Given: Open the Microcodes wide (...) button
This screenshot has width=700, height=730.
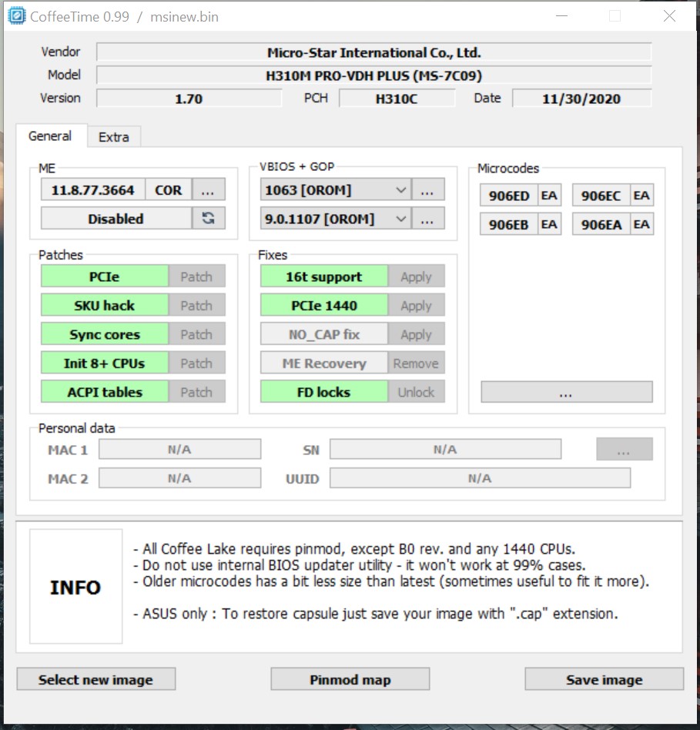Looking at the screenshot, I should [566, 392].
